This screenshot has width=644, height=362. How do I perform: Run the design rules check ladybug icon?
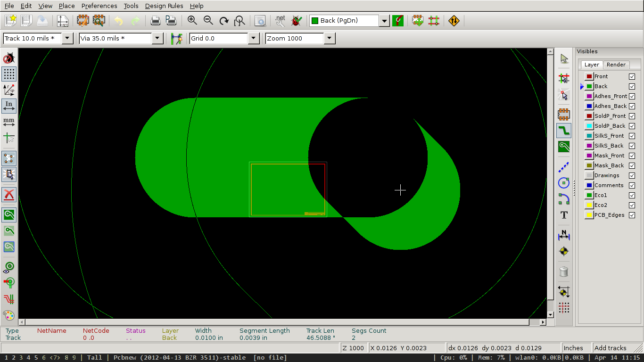pos(296,20)
